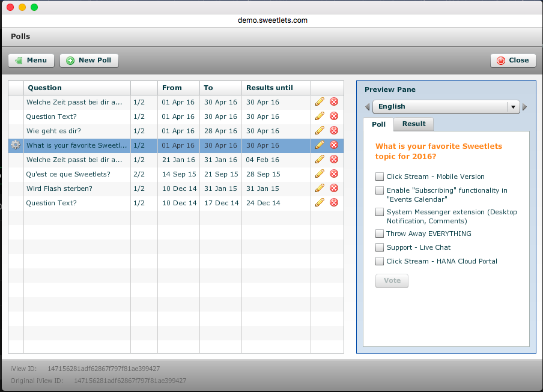The width and height of the screenshot is (543, 392).
Task: Select the 'Qu'est ce que Sweetlets?' row
Action: click(x=176, y=174)
